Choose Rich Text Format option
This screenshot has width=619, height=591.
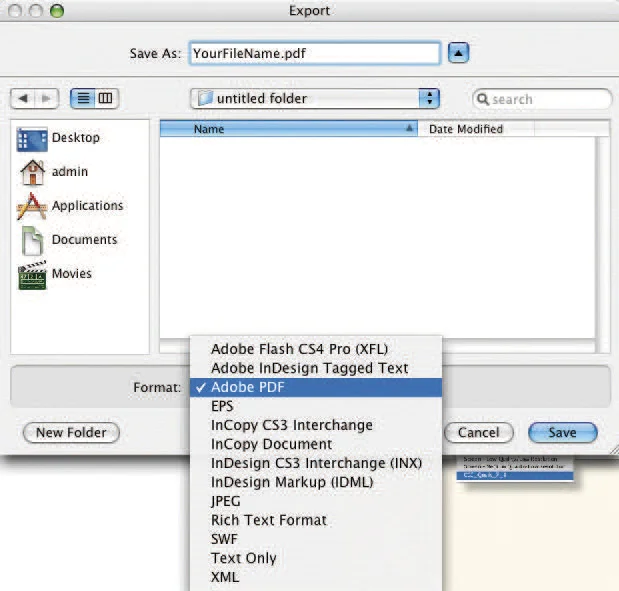[316, 520]
